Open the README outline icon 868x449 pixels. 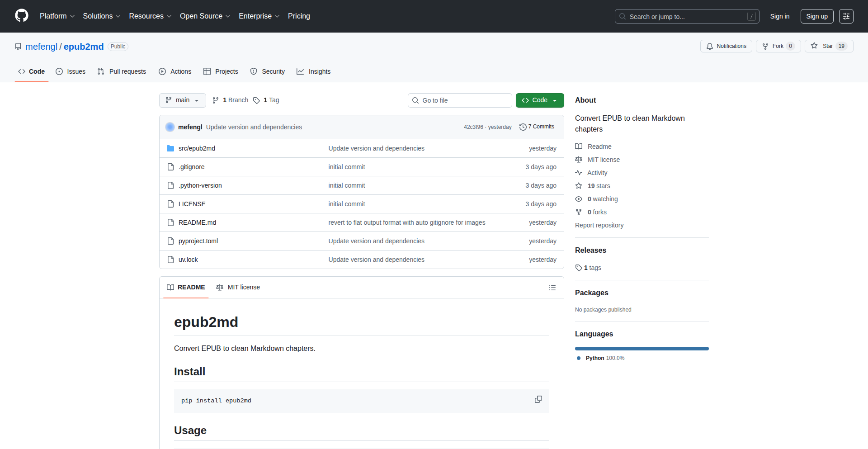click(552, 288)
